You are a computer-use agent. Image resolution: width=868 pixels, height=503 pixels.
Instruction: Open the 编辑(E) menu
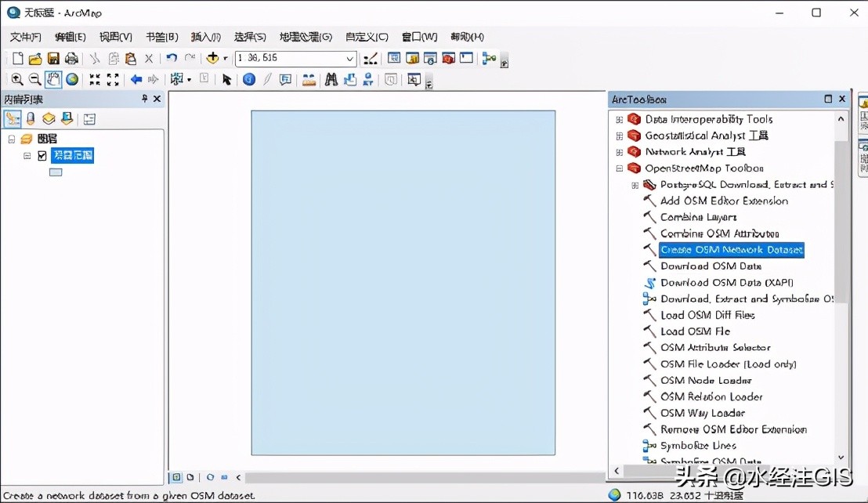[71, 37]
